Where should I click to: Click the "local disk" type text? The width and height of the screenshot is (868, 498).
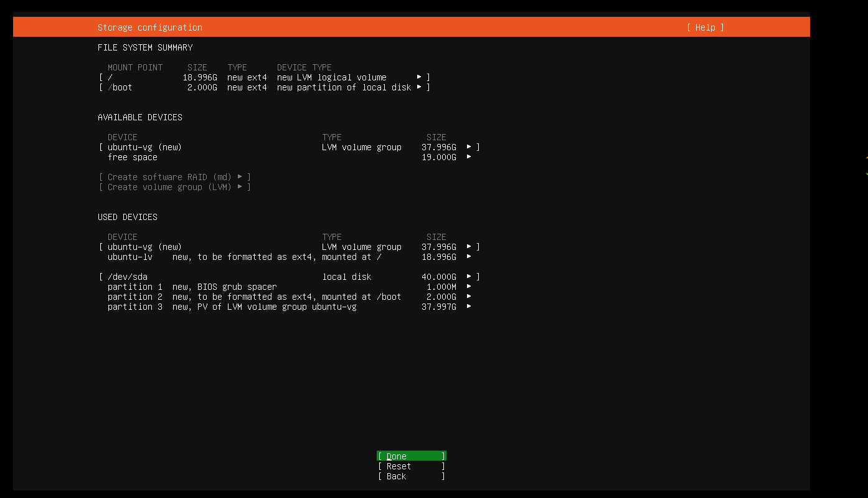pyautogui.click(x=347, y=277)
